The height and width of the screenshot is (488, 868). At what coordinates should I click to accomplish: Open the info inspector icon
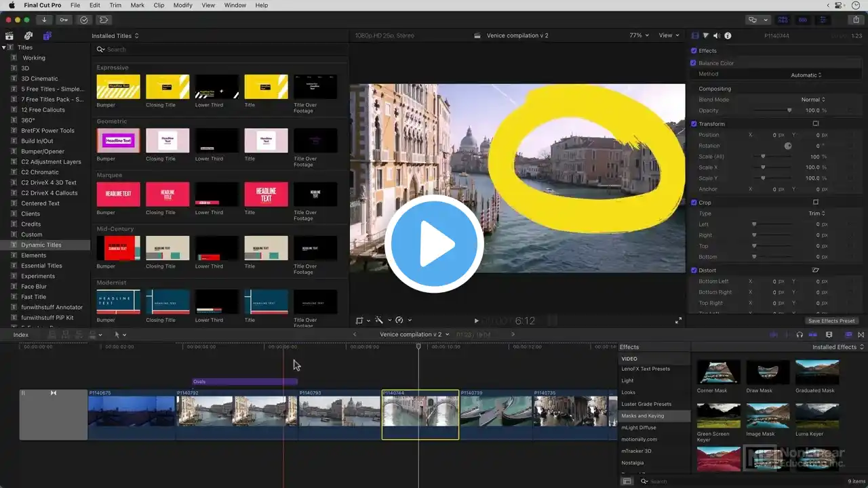pos(728,36)
